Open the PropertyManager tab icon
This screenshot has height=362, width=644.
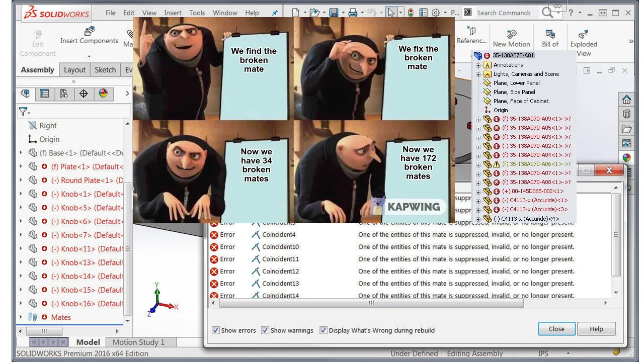point(44,94)
